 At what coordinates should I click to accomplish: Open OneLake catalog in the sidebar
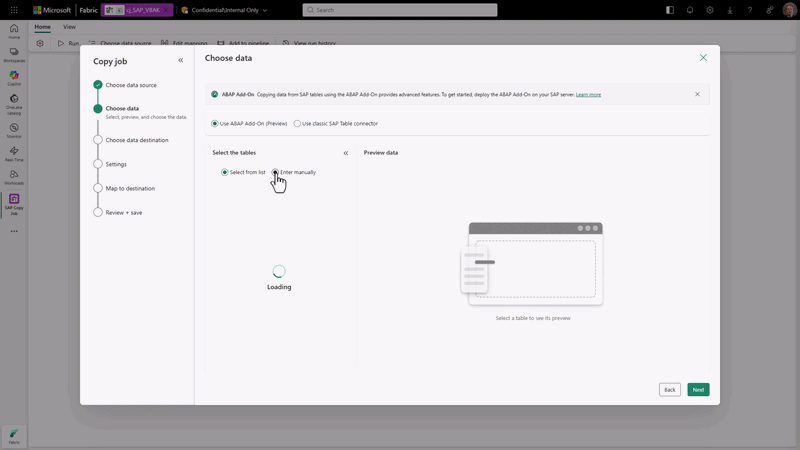coord(14,104)
